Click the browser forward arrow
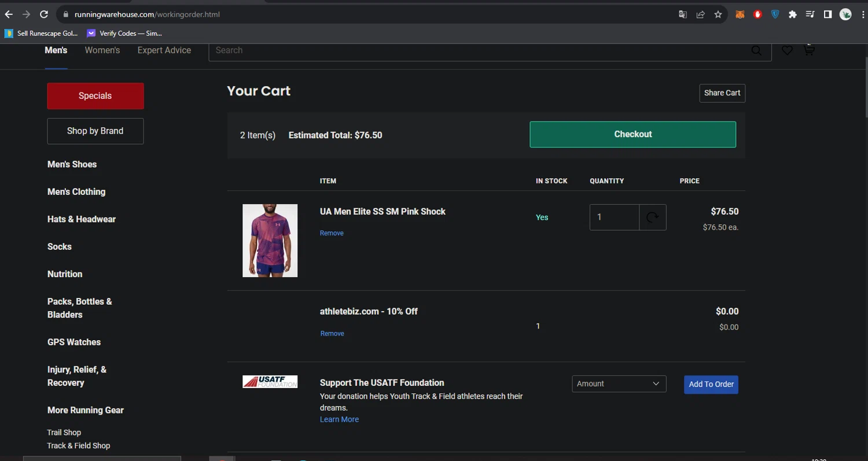 [x=26, y=14]
